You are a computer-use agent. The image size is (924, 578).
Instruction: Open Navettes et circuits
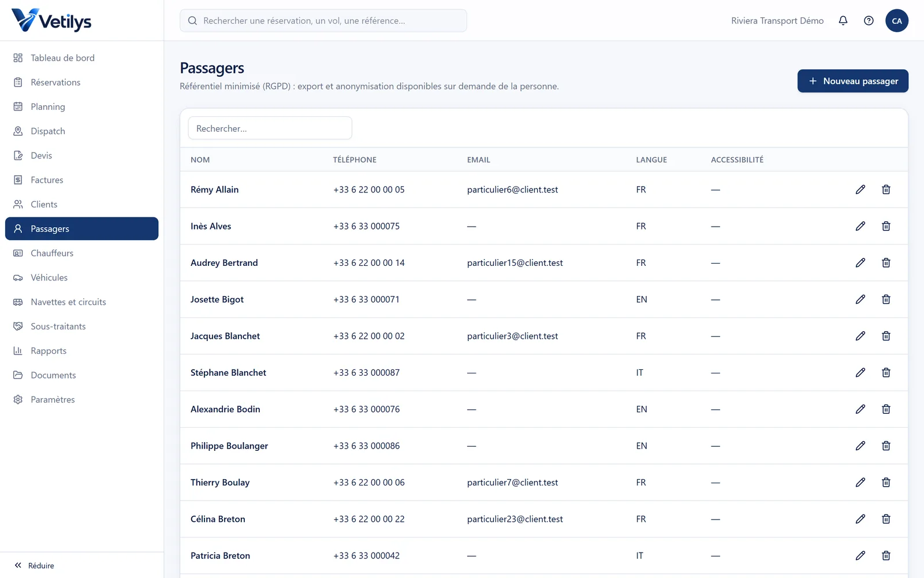coord(81,302)
